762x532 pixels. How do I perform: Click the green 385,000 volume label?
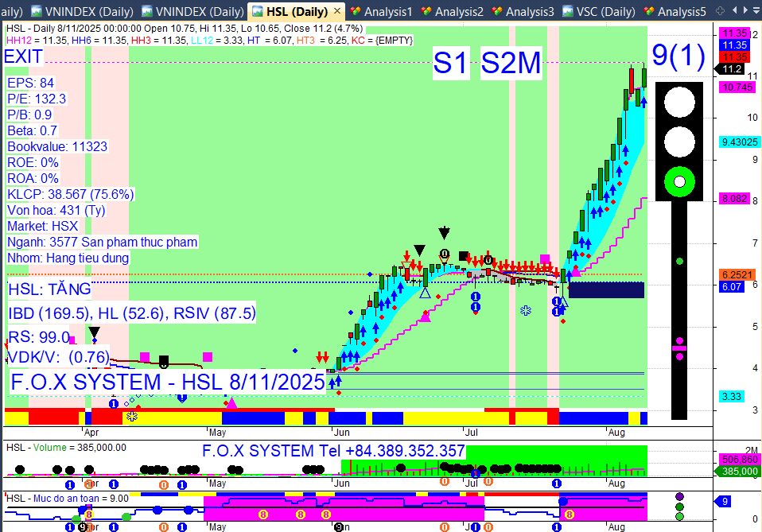pos(737,472)
